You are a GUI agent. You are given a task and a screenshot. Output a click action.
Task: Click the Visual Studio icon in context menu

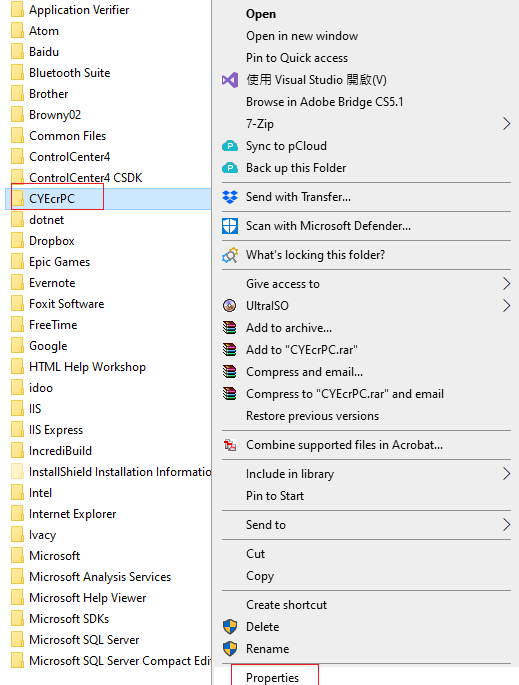pyautogui.click(x=230, y=80)
